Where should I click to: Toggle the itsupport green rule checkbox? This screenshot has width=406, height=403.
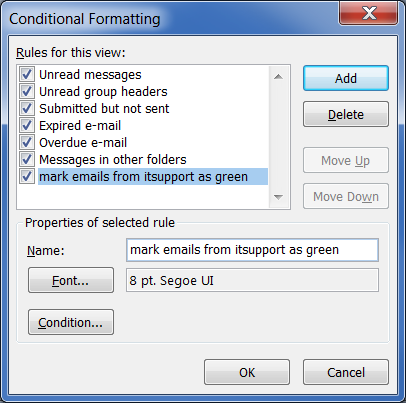click(x=27, y=176)
